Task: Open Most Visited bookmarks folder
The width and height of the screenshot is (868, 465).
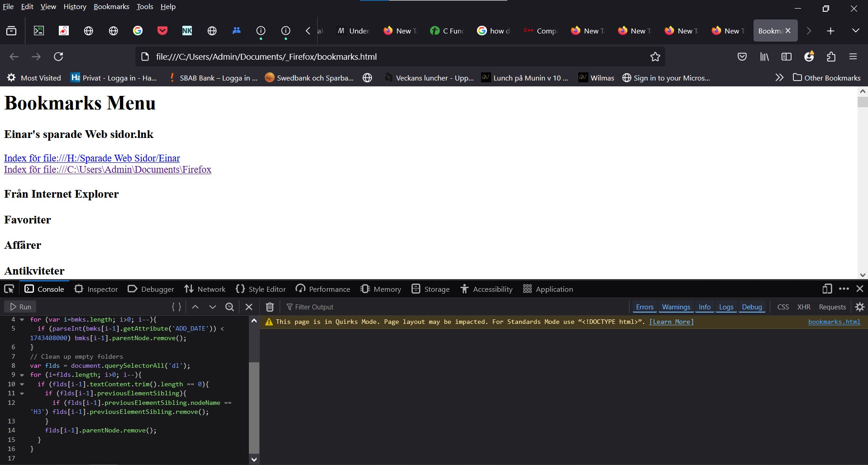Action: 34,78
